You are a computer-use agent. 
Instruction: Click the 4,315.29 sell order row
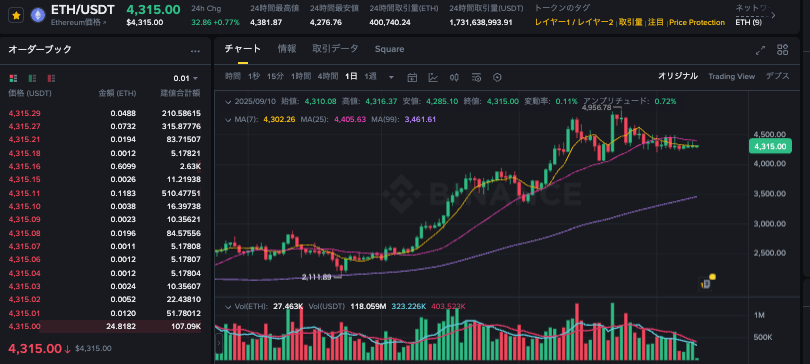pyautogui.click(x=105, y=113)
